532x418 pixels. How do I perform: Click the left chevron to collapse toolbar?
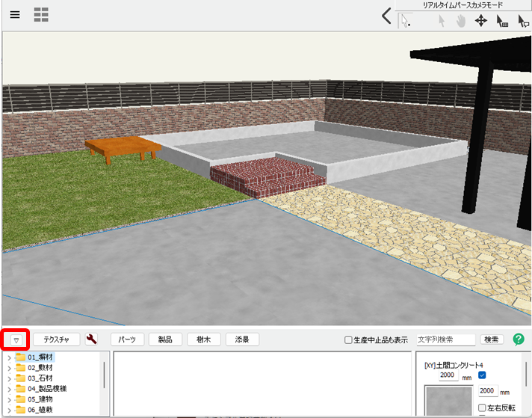[x=386, y=16]
